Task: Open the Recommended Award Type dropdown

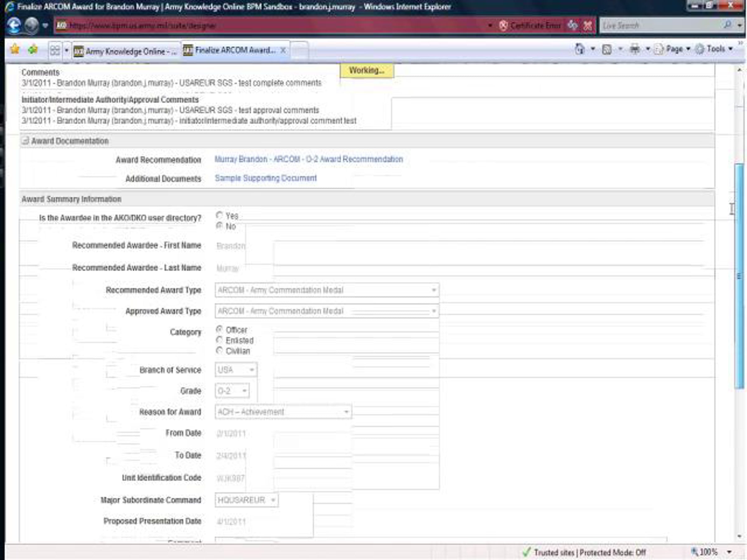Action: [434, 290]
